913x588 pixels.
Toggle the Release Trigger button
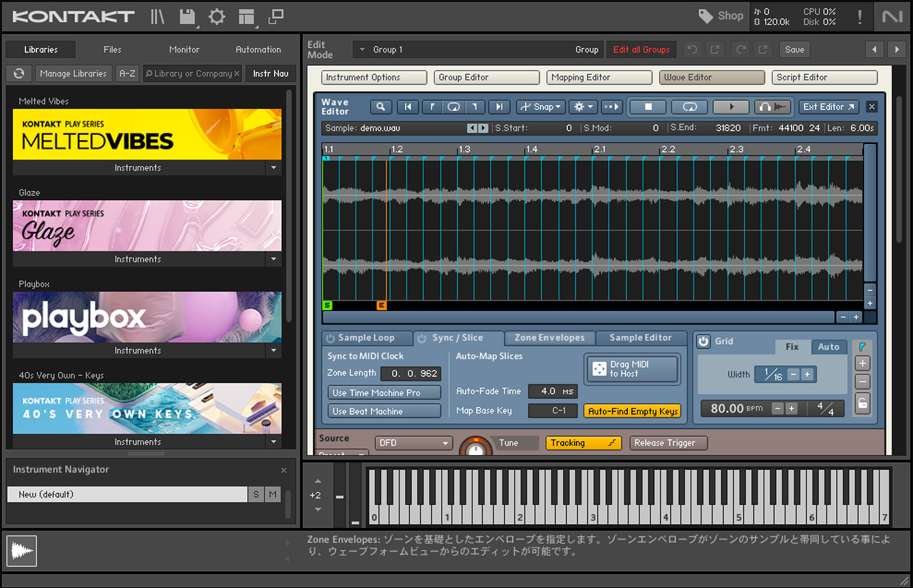click(x=669, y=443)
